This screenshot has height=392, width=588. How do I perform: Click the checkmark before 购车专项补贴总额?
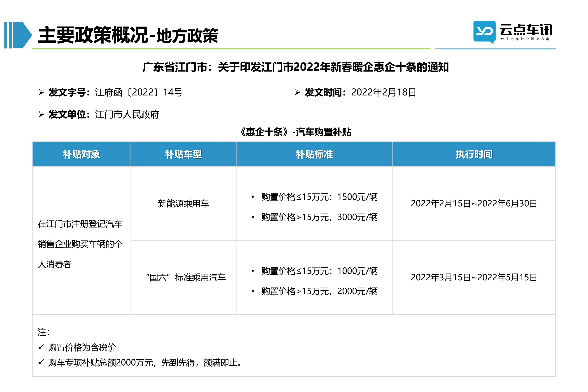click(x=41, y=362)
